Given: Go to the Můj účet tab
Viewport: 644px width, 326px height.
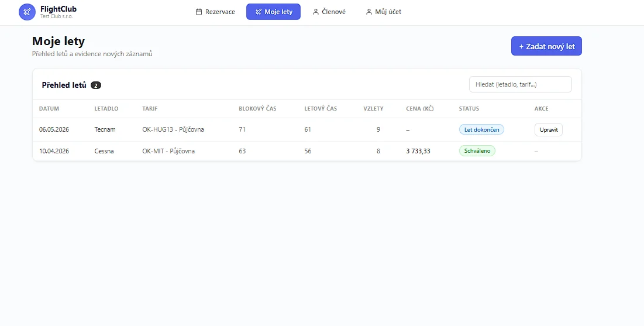Looking at the screenshot, I should coord(383,12).
